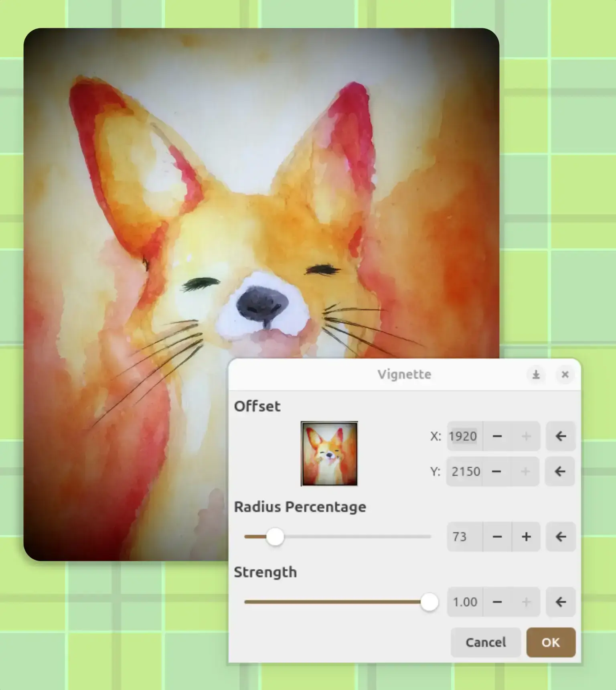Close the Vignette dialog
The height and width of the screenshot is (690, 616).
[x=565, y=375]
